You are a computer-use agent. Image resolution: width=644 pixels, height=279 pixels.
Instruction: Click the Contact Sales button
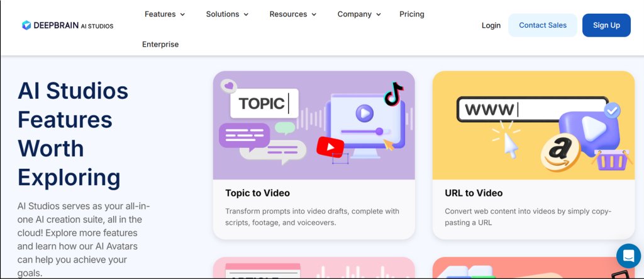tap(543, 25)
